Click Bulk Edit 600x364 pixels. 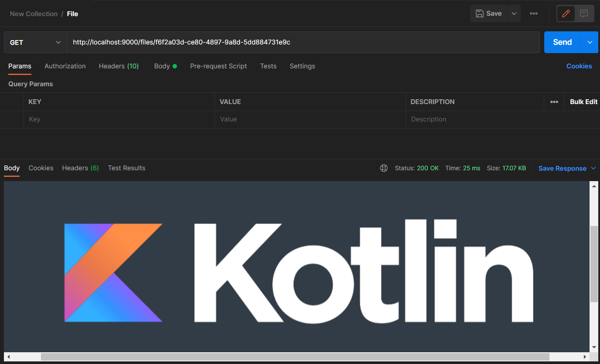pos(584,102)
